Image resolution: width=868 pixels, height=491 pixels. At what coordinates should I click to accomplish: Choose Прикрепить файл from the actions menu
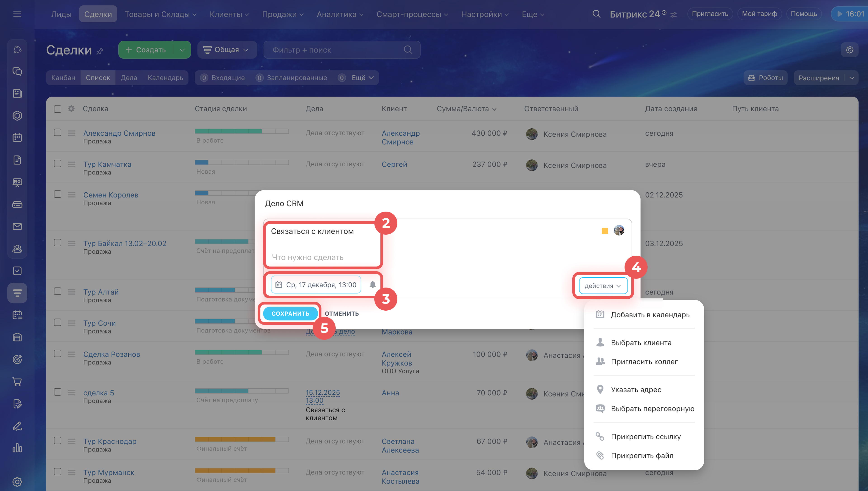(642, 456)
